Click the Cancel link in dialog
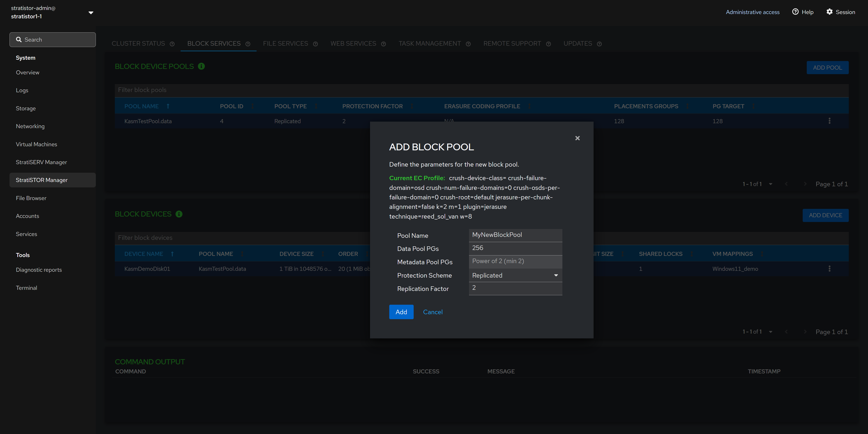This screenshot has width=868, height=434. click(433, 312)
